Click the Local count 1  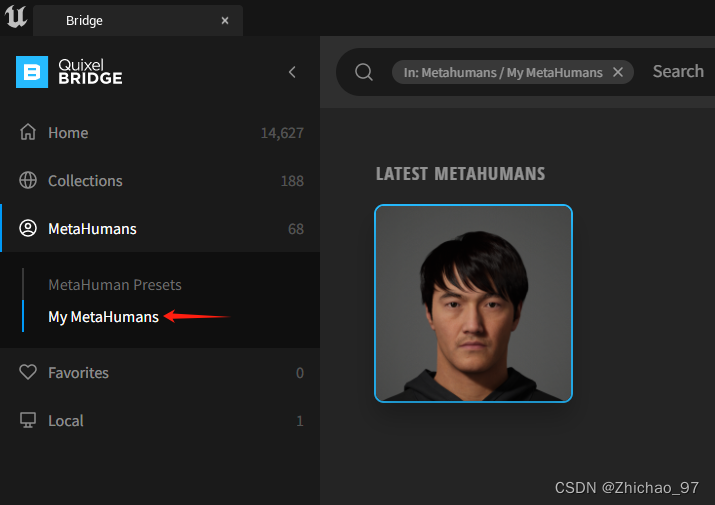300,421
